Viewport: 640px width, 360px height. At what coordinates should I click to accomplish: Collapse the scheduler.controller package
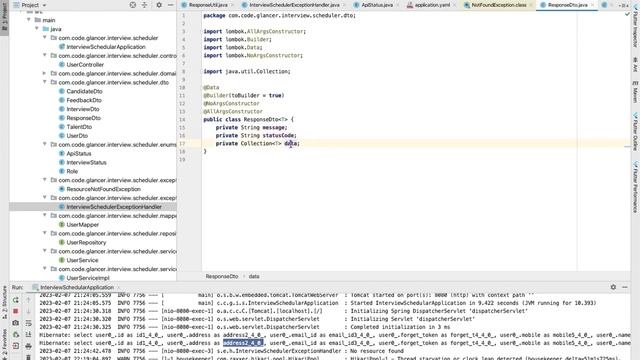44,56
